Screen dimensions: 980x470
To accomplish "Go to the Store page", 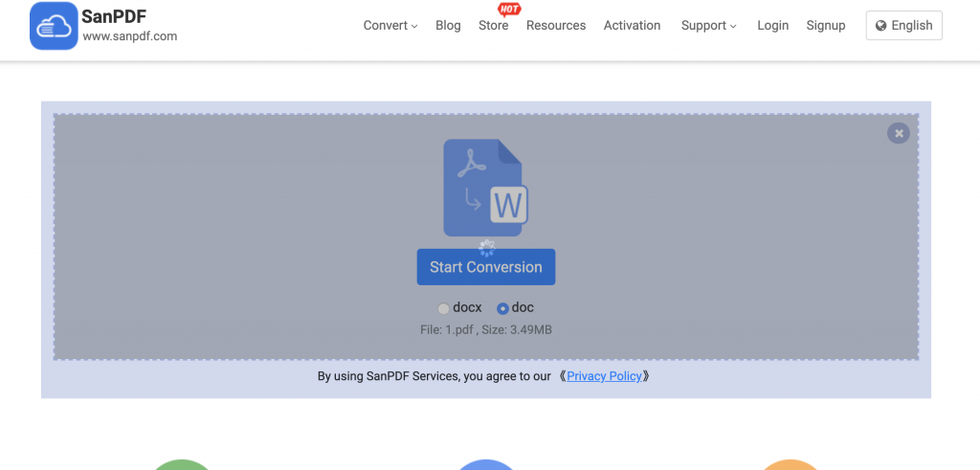I will point(493,26).
